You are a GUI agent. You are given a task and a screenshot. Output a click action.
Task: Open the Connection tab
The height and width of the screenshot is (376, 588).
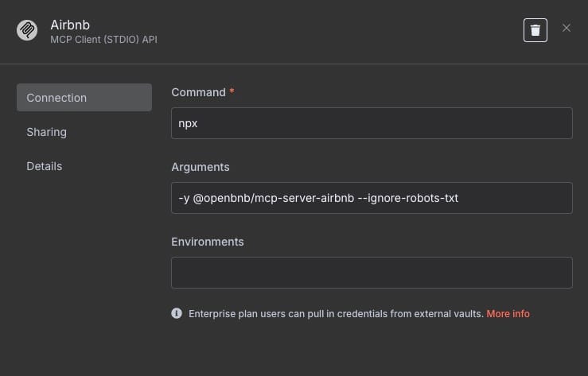pos(84,97)
